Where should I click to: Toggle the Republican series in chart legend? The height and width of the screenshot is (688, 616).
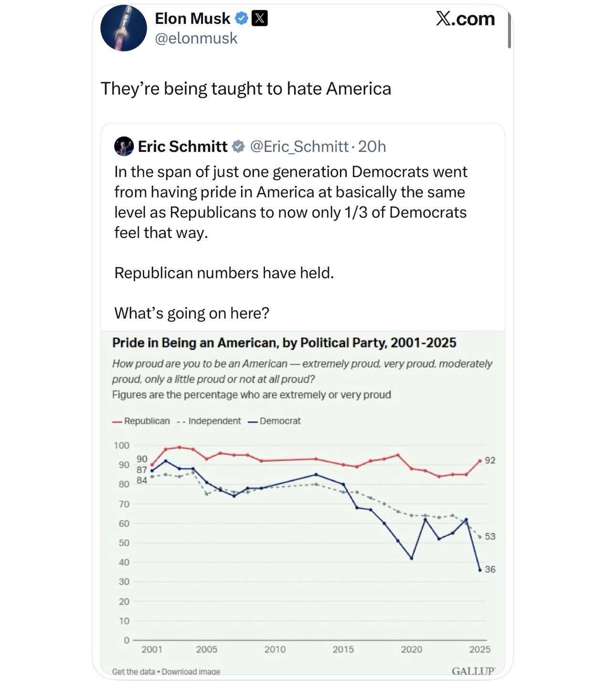[141, 421]
